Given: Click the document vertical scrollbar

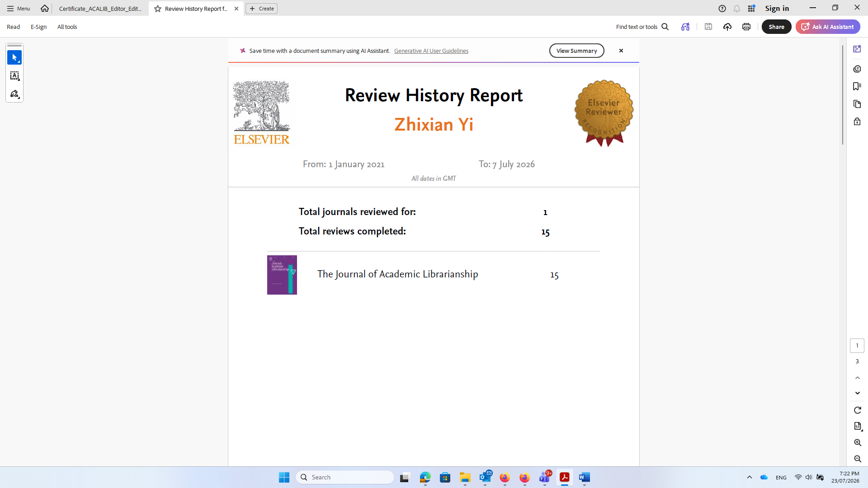Looking at the screenshot, I should [x=843, y=95].
